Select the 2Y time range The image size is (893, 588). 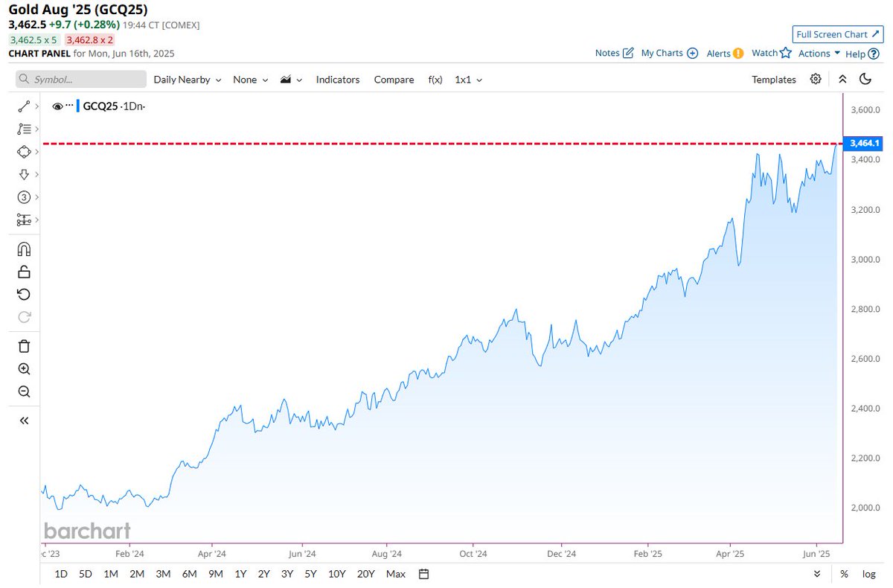(x=264, y=574)
